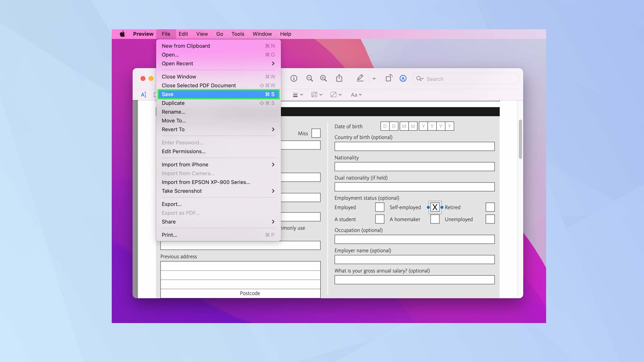Select Export from the File menu
Image resolution: width=644 pixels, height=362 pixels.
click(x=171, y=204)
